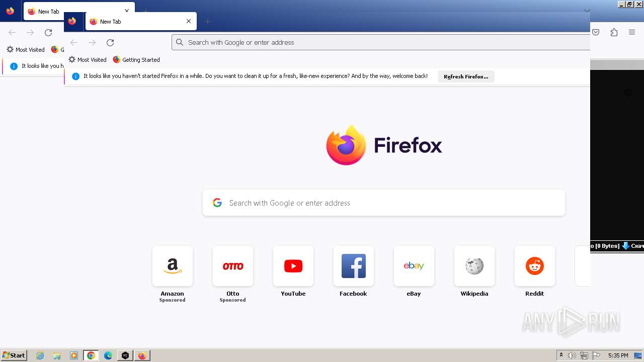
Task: Click the Firefox view icon in the background window
Action: coord(10,11)
